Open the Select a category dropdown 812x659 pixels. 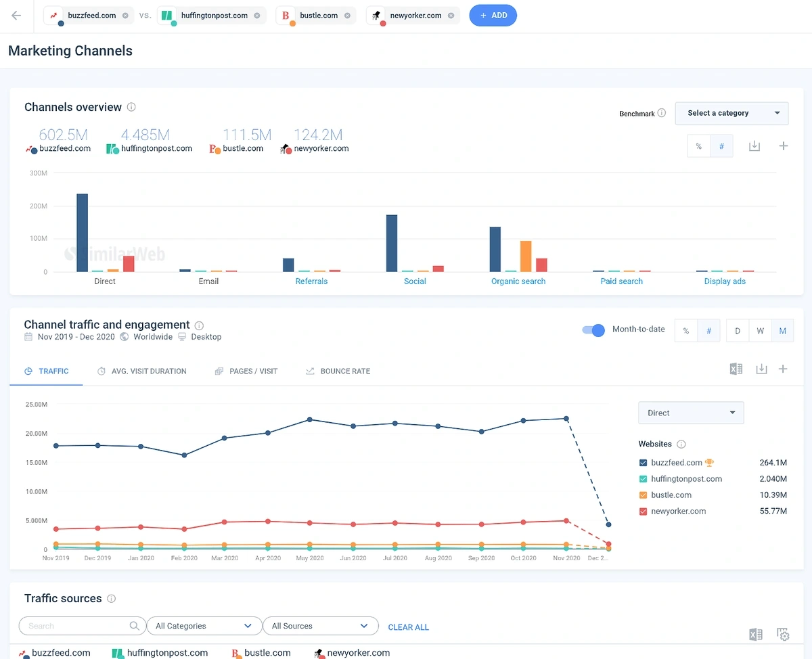point(731,113)
